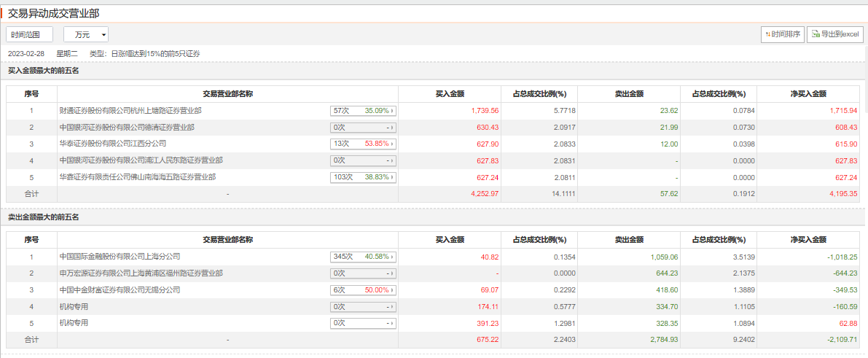
Task: Open 中国银河证券德清证券营业部 link
Action: 127,127
